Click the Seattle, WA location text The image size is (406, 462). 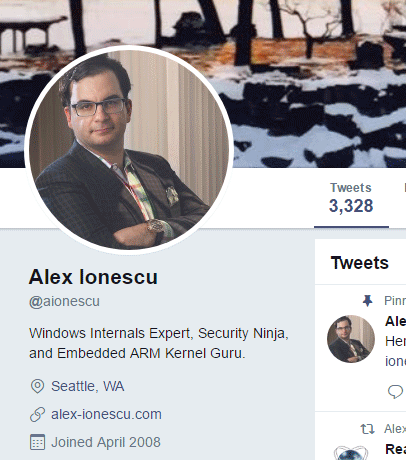pos(88,386)
